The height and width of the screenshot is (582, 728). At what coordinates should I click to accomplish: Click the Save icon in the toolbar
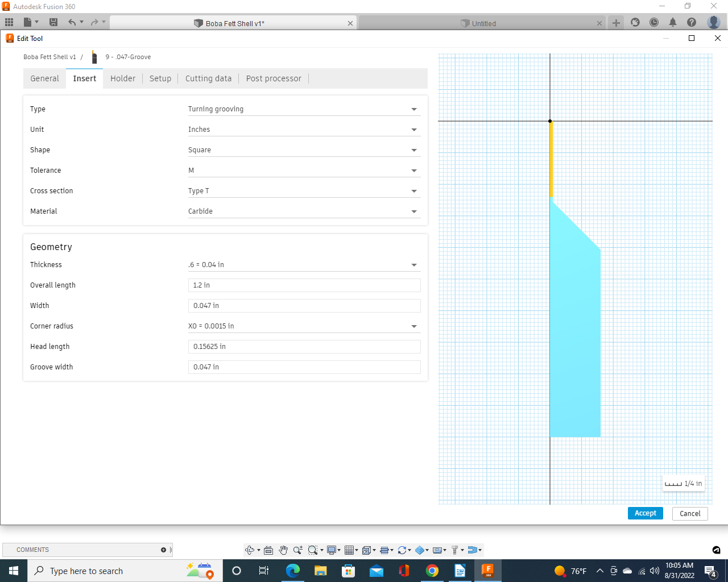[53, 22]
